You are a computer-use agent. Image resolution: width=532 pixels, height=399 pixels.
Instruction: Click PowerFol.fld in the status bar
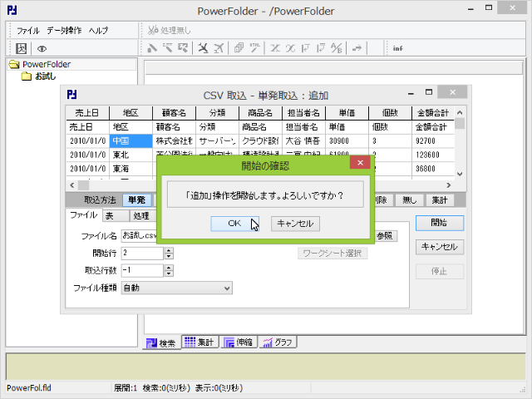click(x=29, y=388)
